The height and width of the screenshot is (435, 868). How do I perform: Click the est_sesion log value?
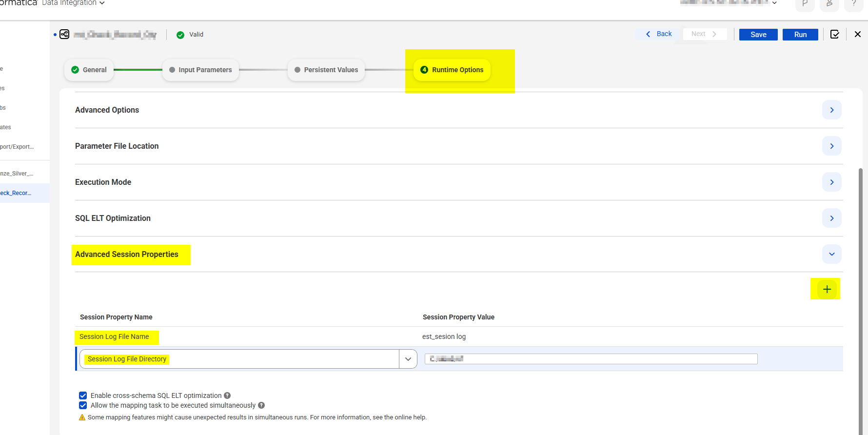[x=444, y=336]
